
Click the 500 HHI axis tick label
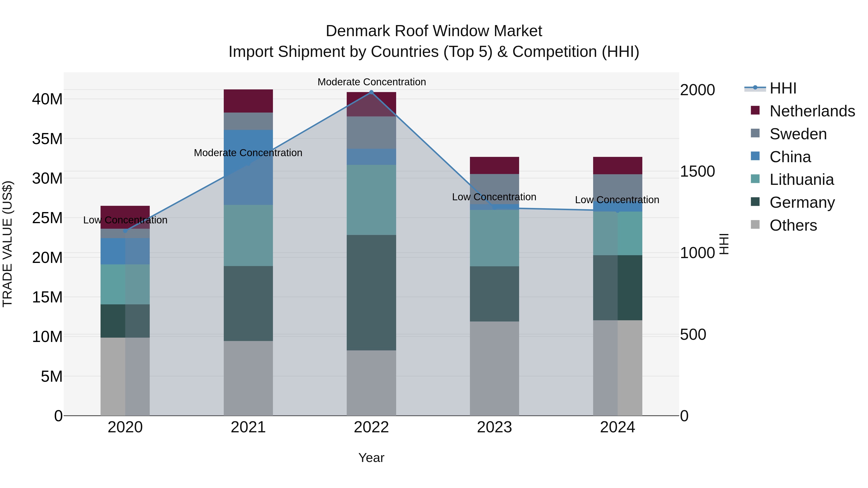tap(693, 334)
